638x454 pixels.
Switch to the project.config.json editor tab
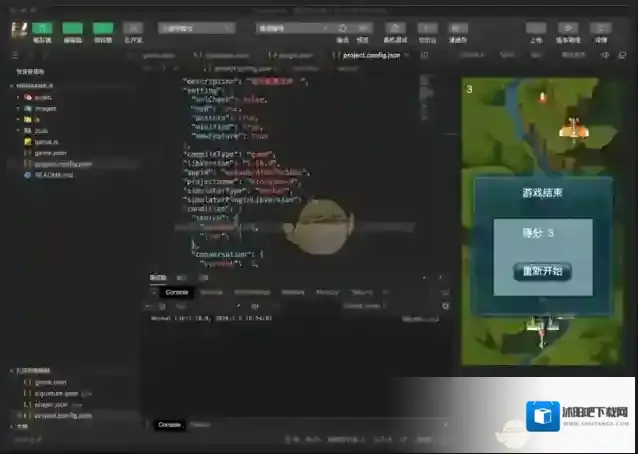pos(372,57)
